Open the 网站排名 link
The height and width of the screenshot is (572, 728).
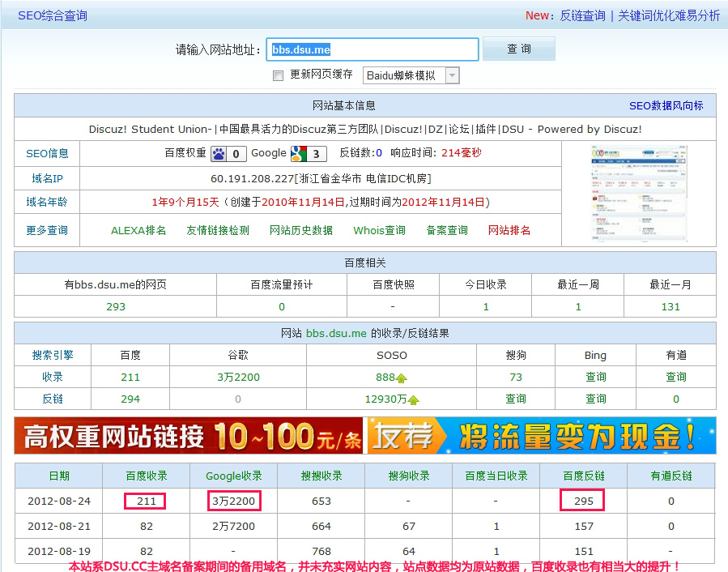pyautogui.click(x=509, y=230)
